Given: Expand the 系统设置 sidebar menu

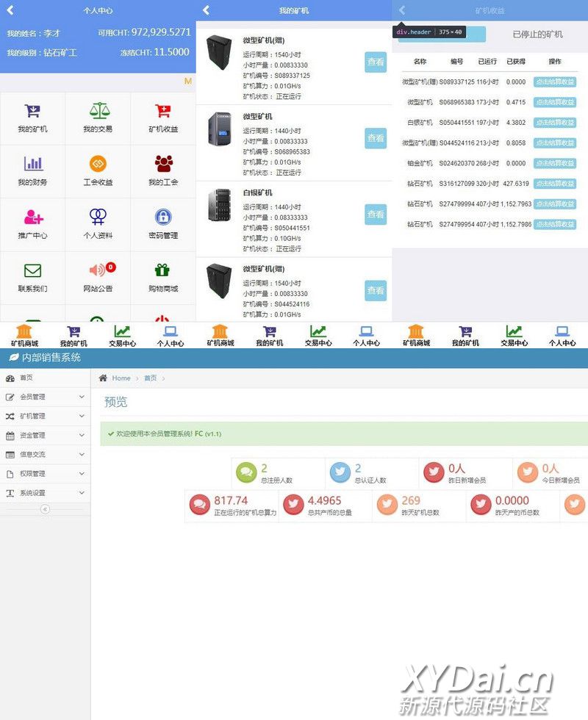Looking at the screenshot, I should (x=45, y=493).
